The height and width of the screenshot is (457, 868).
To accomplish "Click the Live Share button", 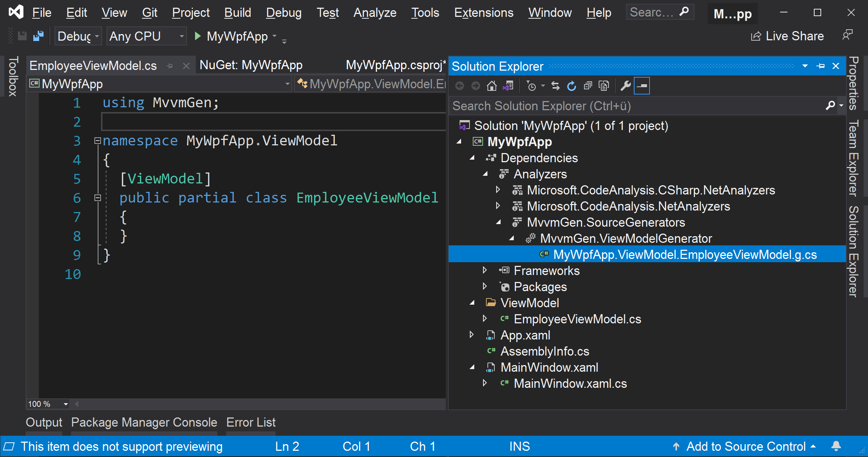I will [787, 36].
